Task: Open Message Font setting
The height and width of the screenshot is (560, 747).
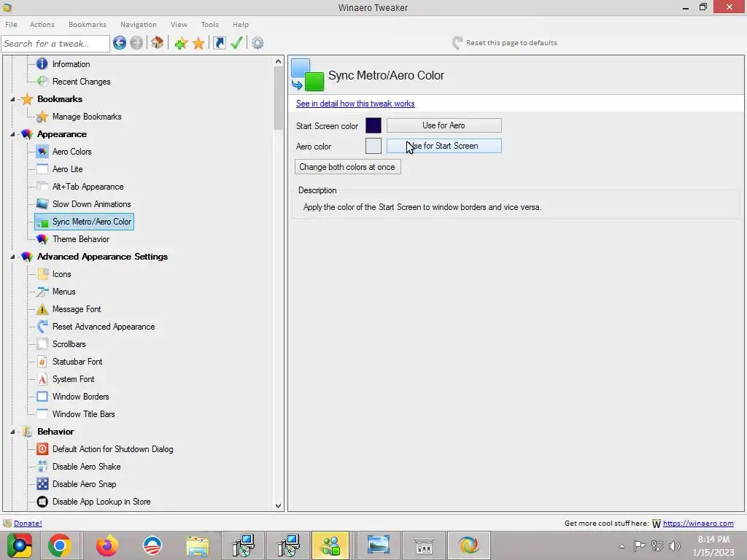Action: (x=76, y=309)
